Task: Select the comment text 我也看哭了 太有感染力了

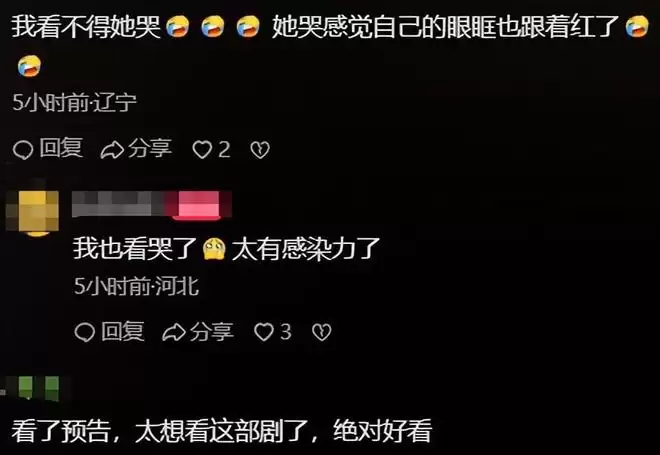Action: pos(226,248)
